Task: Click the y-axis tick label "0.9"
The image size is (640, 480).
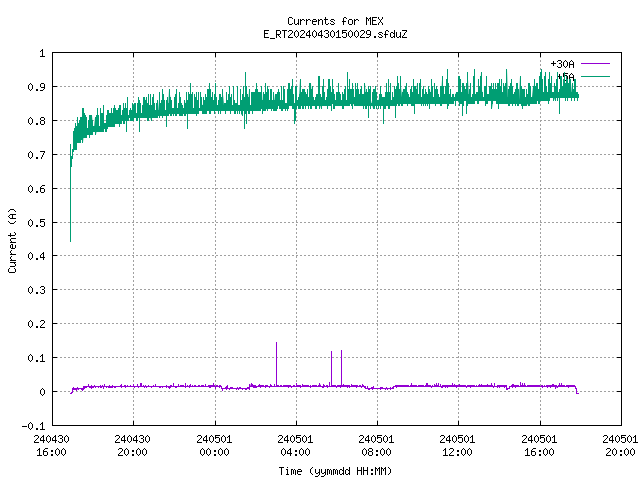Action: pyautogui.click(x=36, y=87)
